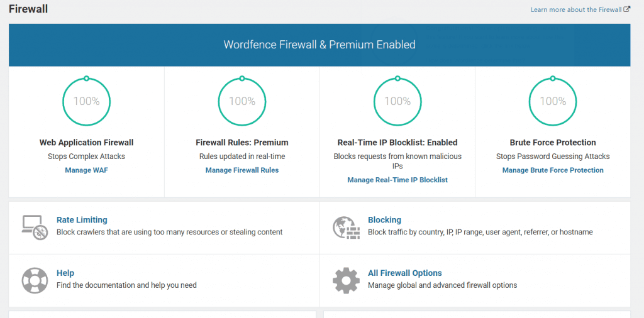Click the Wordfence Firewall & Premium Enabled banner
Image resolution: width=644 pixels, height=318 pixels.
point(319,45)
